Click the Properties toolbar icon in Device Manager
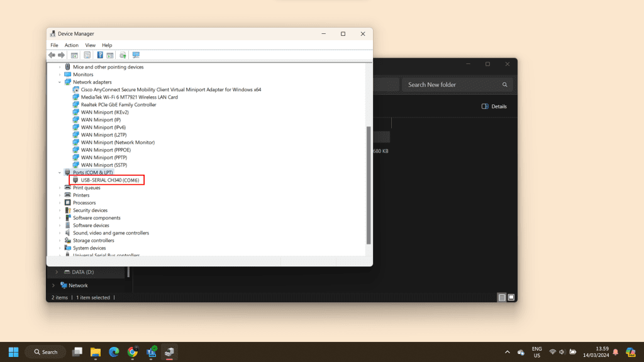Viewport: 644px width, 362px height. pos(87,55)
